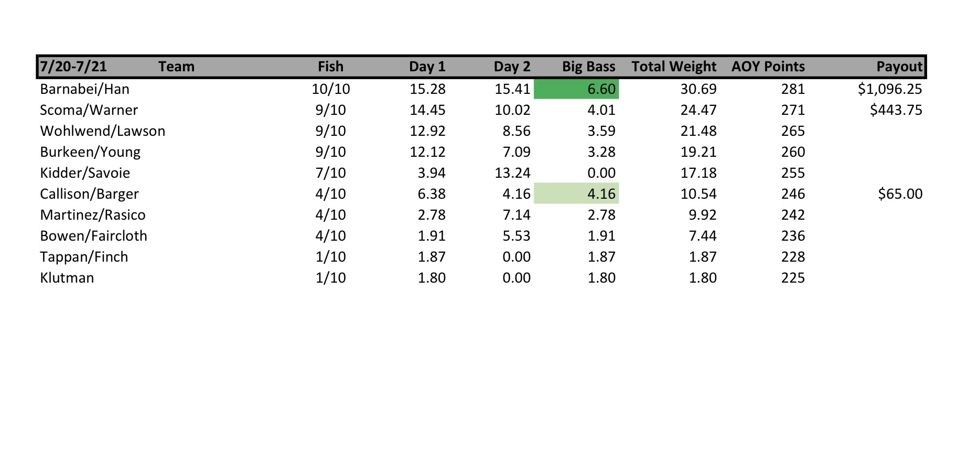Click the Day 1 column header

427,67
